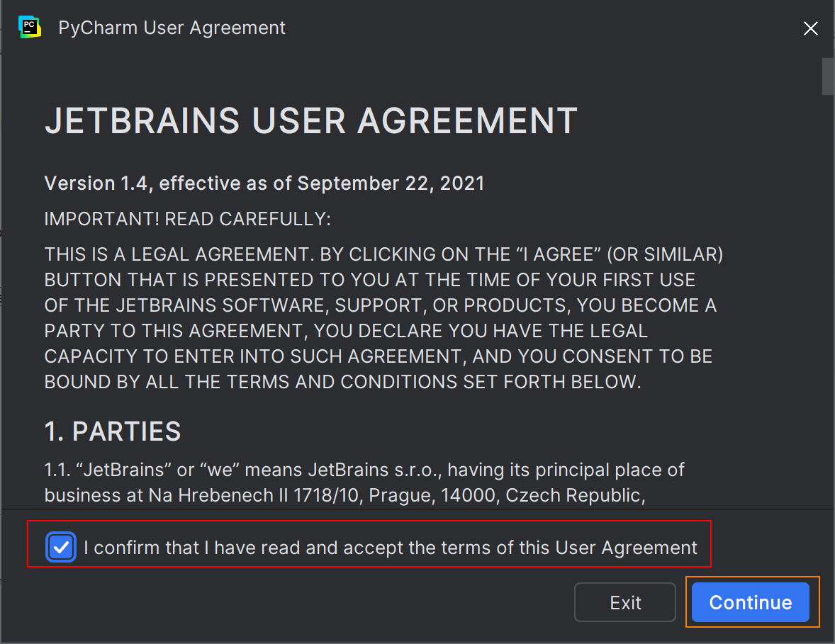
Task: Click the "IMPORTANT! READ CAREFULLY:" line
Action: click(x=187, y=219)
